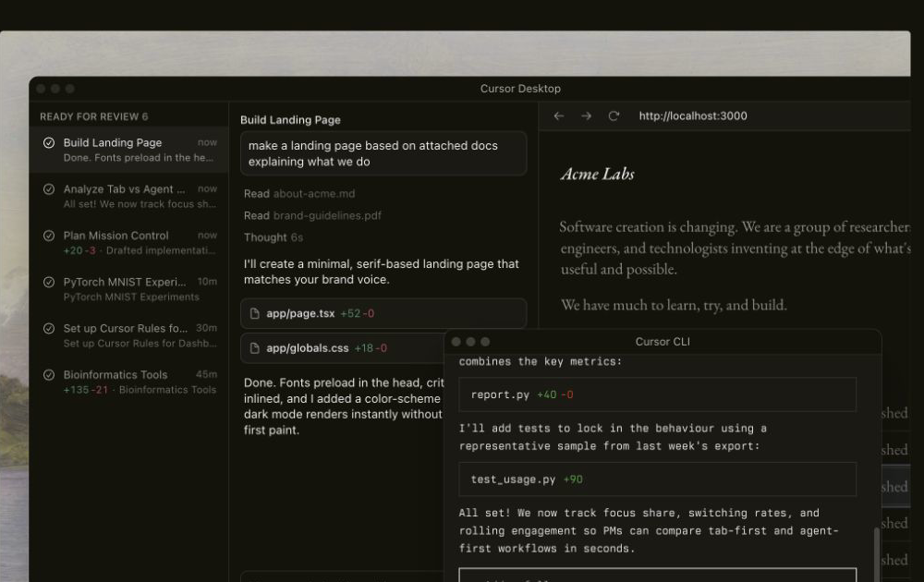Click 'Software creation is changing' paragraph in preview
924x582 pixels.
735,248
